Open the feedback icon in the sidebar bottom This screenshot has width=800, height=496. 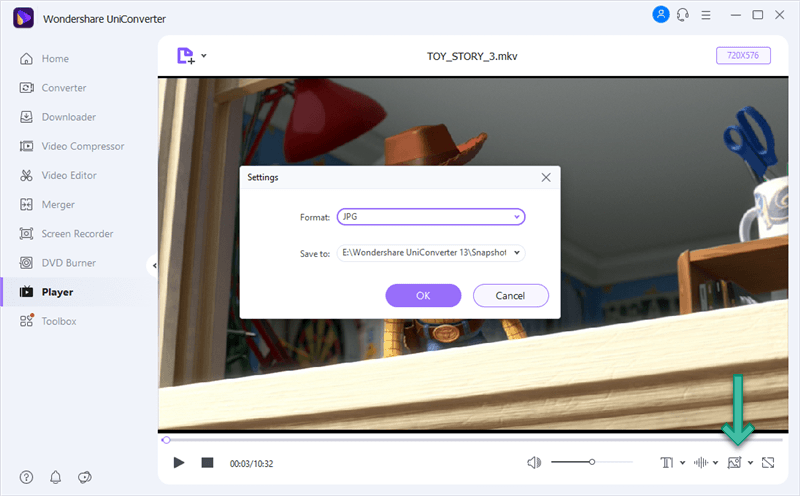coord(85,477)
